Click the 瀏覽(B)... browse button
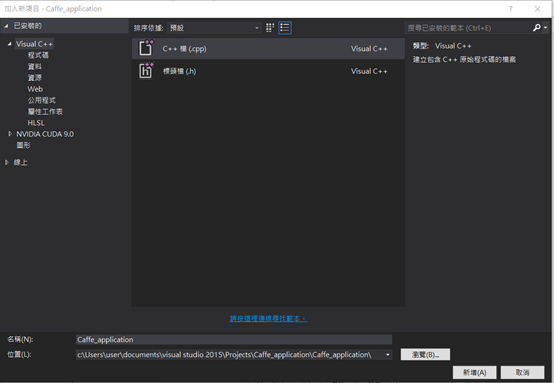The image size is (554, 383). point(425,354)
